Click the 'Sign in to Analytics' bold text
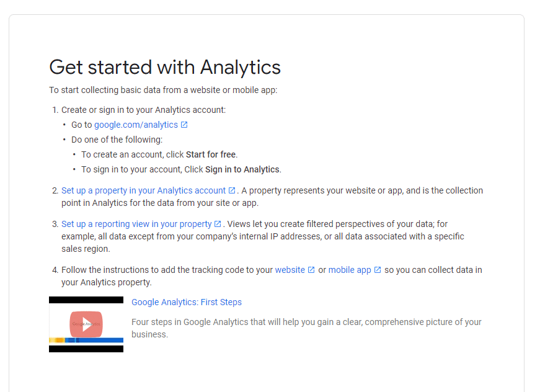The image size is (540, 392). [242, 169]
